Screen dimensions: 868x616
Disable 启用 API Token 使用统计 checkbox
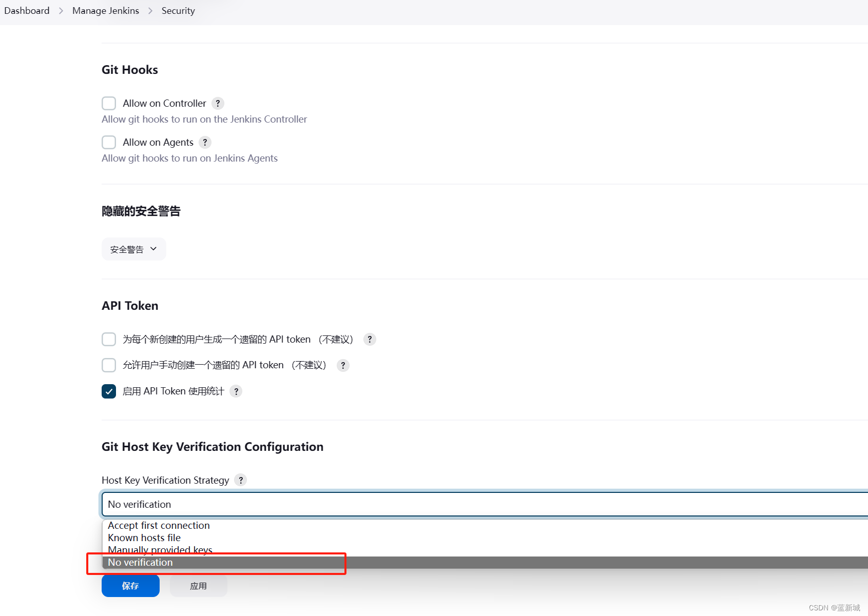[x=109, y=391]
